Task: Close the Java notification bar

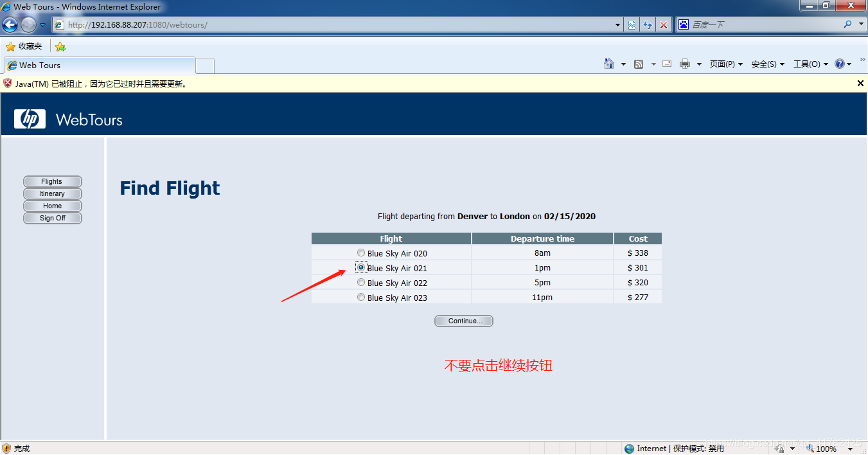Action: point(861,84)
